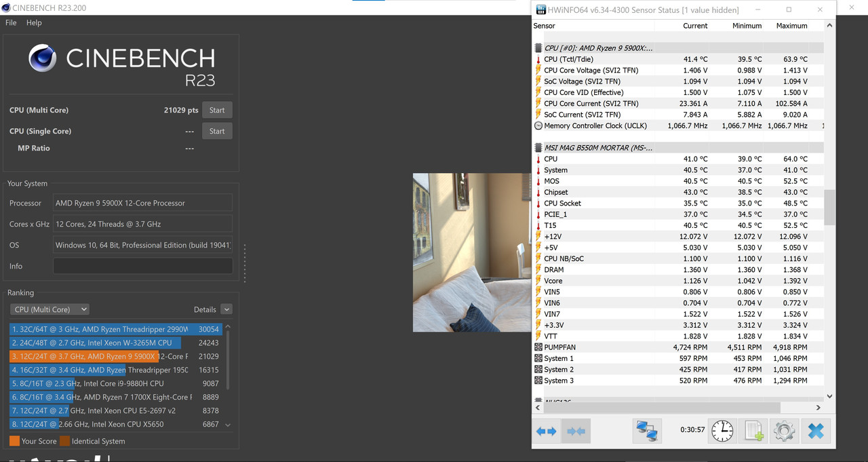The width and height of the screenshot is (868, 462).
Task: Open the HWiNFO network remote monitoring icon
Action: (646, 431)
